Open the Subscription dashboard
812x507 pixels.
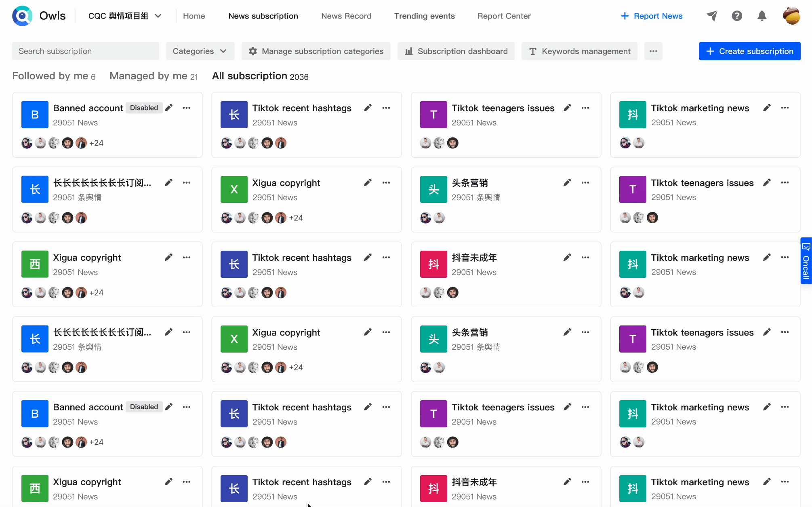coord(456,51)
